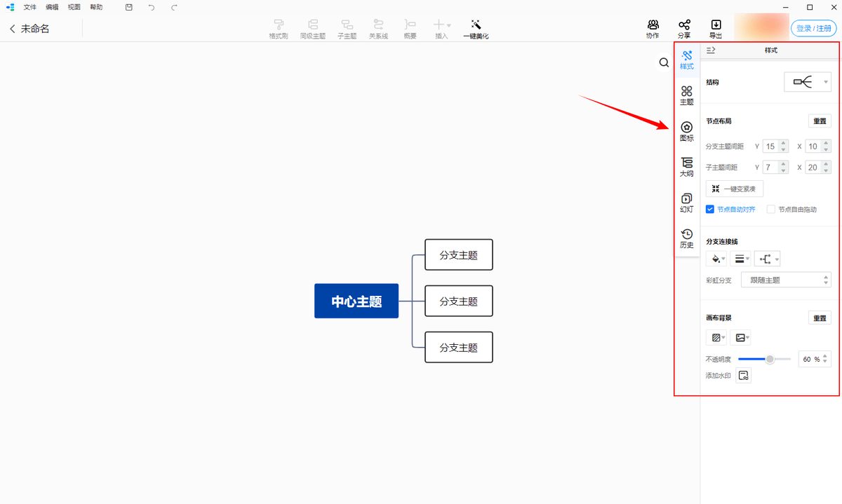Image resolution: width=842 pixels, height=504 pixels.
Task: Open the 历史 history panel
Action: [686, 238]
